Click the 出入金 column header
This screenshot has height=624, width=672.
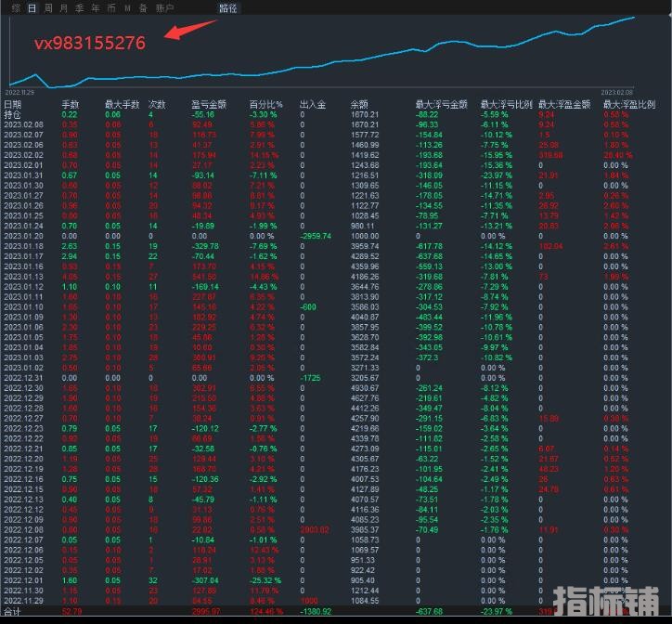tap(313, 104)
